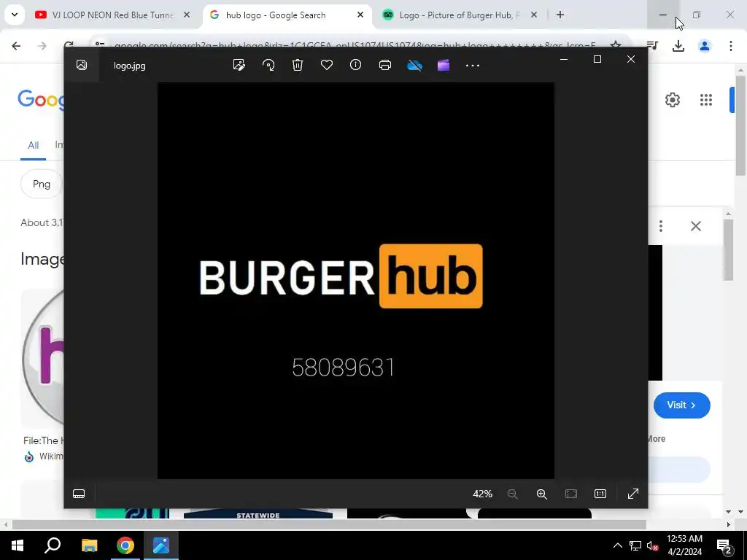This screenshot has width=747, height=560.
Task: Go forward in Chrome
Action: click(42, 46)
